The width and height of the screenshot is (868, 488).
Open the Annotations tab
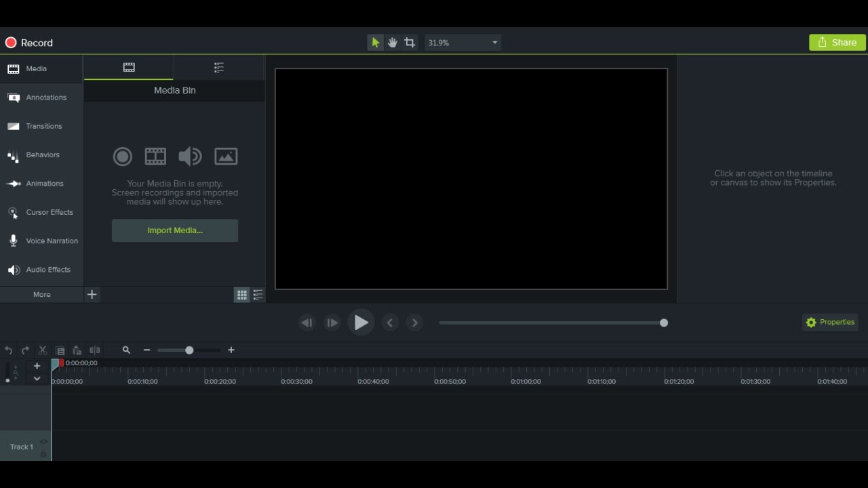pyautogui.click(x=41, y=98)
